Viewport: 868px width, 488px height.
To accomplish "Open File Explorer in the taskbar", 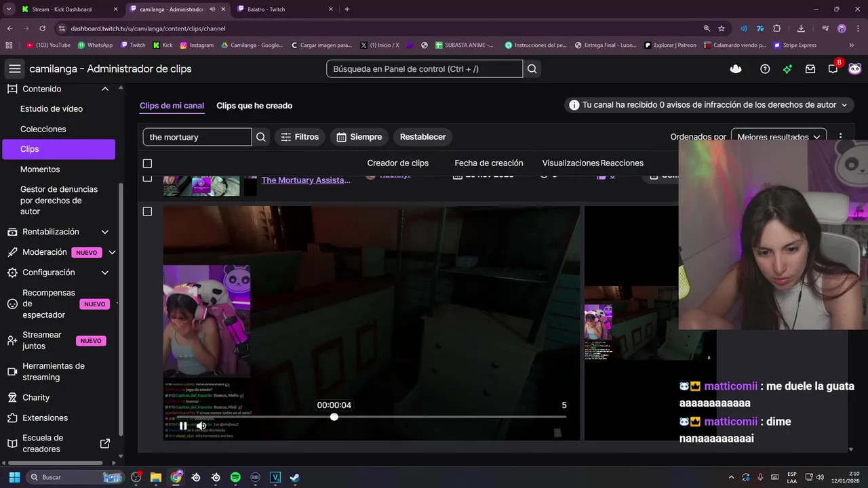I will [x=156, y=477].
